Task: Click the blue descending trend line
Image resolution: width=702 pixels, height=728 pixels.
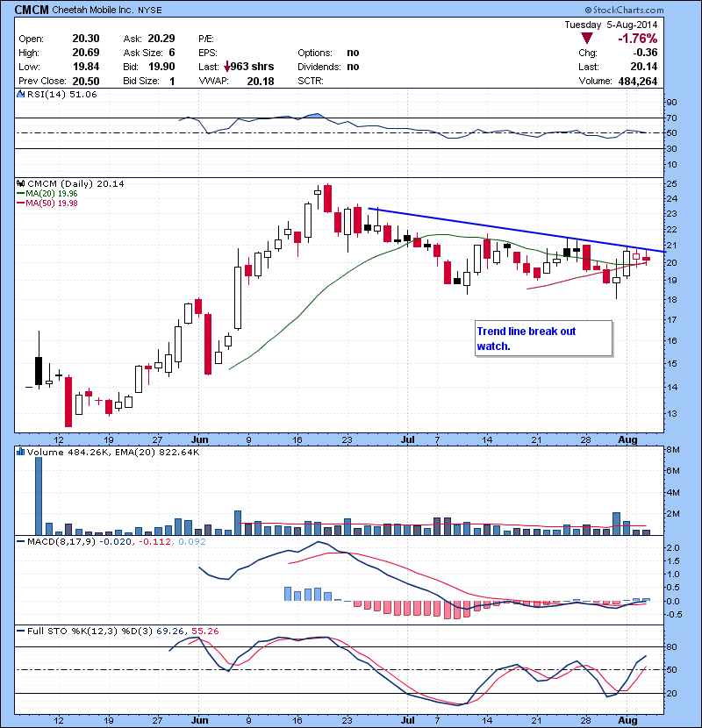Action: 517,230
